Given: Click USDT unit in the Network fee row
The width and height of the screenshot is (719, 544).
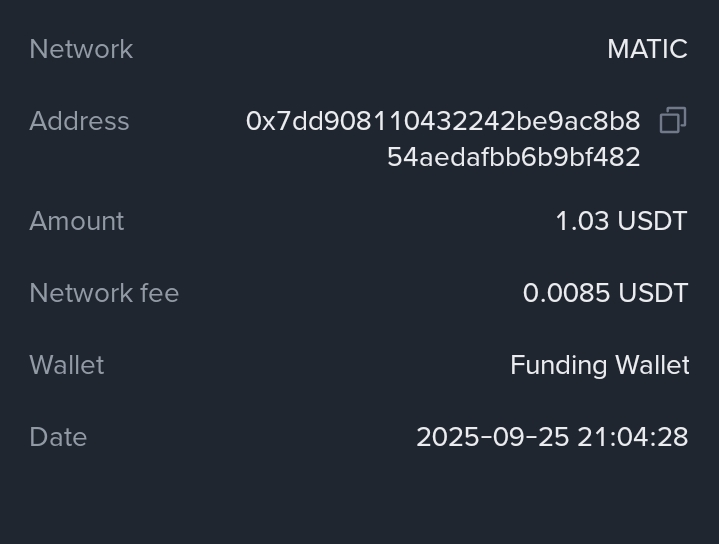Looking at the screenshot, I should click(x=653, y=293).
